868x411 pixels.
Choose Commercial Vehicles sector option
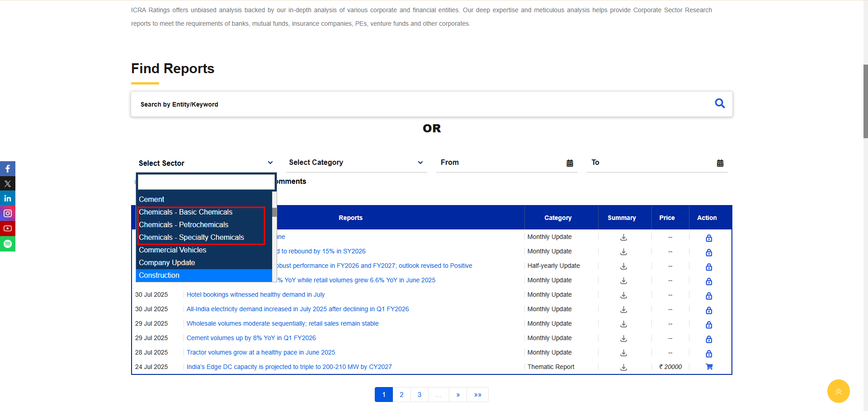[x=172, y=250]
